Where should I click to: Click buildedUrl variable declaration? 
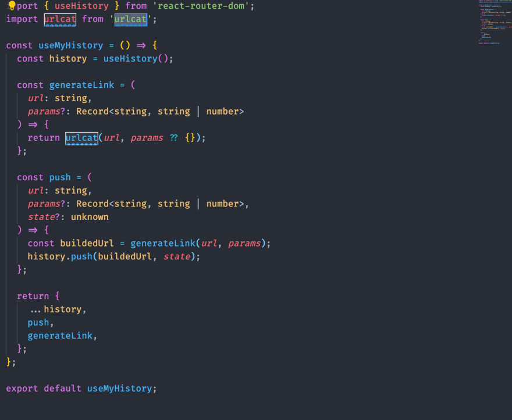(87, 243)
